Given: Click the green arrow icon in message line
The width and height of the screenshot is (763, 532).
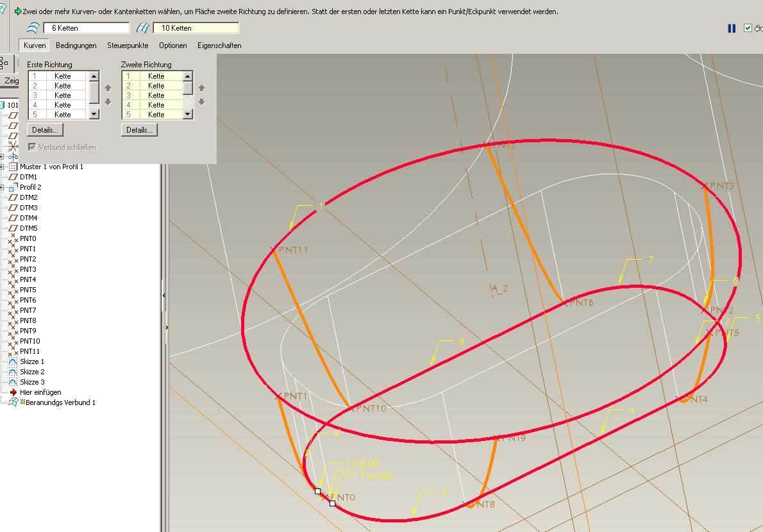Looking at the screenshot, I should click(18, 11).
